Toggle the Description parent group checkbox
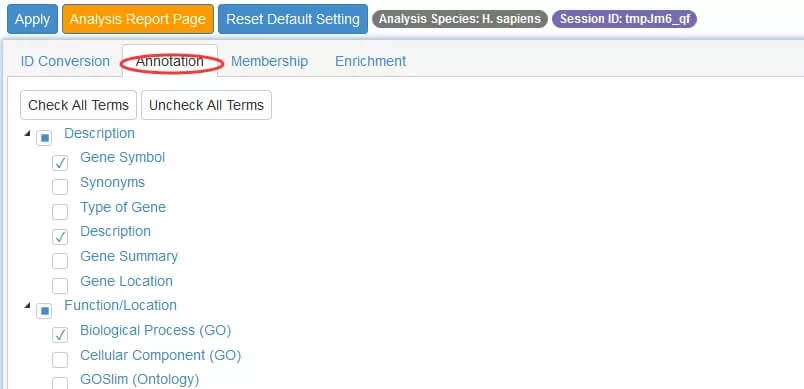Screen dimensions: 804x389 coord(44,138)
